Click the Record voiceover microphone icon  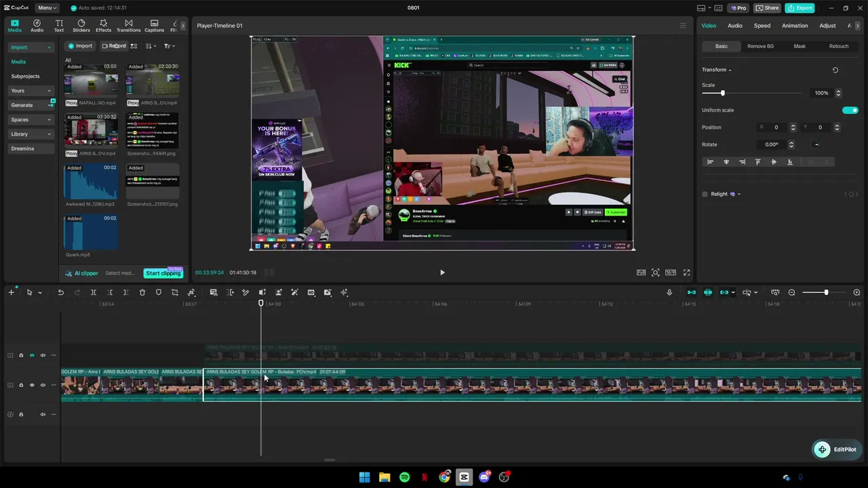click(669, 292)
